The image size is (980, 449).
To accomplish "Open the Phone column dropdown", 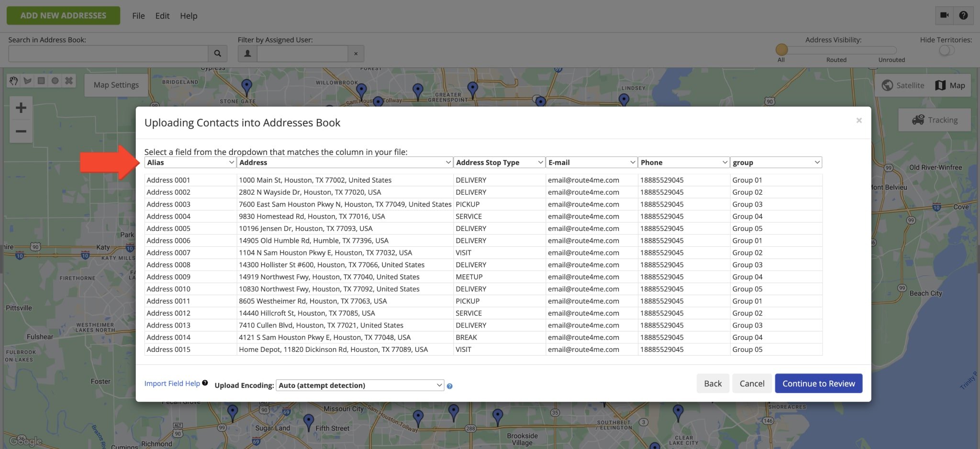I will (683, 163).
